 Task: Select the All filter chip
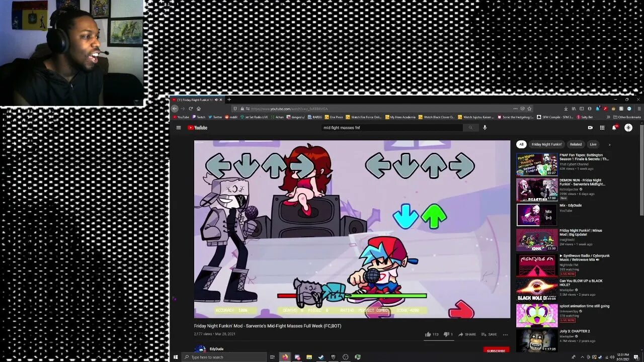[x=521, y=144]
